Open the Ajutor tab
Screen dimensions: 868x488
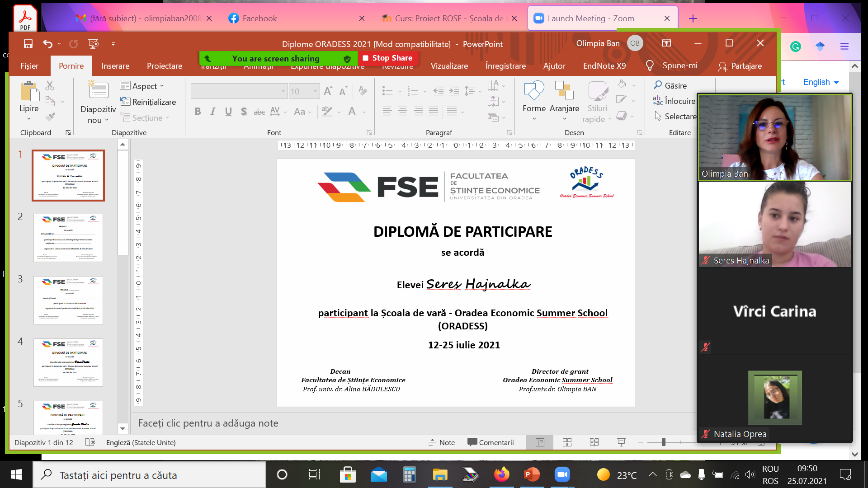554,66
